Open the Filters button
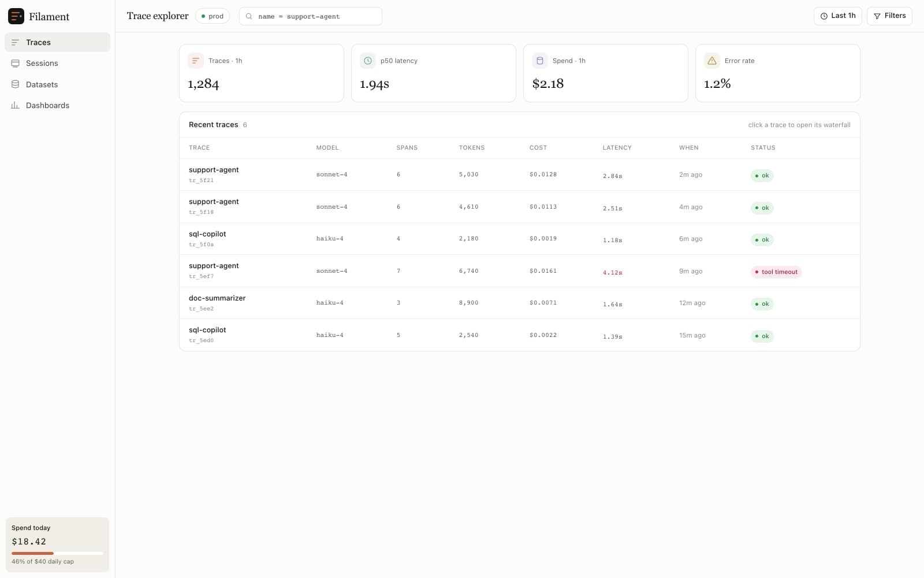Screen dimensions: 924x578 pyautogui.click(x=889, y=16)
